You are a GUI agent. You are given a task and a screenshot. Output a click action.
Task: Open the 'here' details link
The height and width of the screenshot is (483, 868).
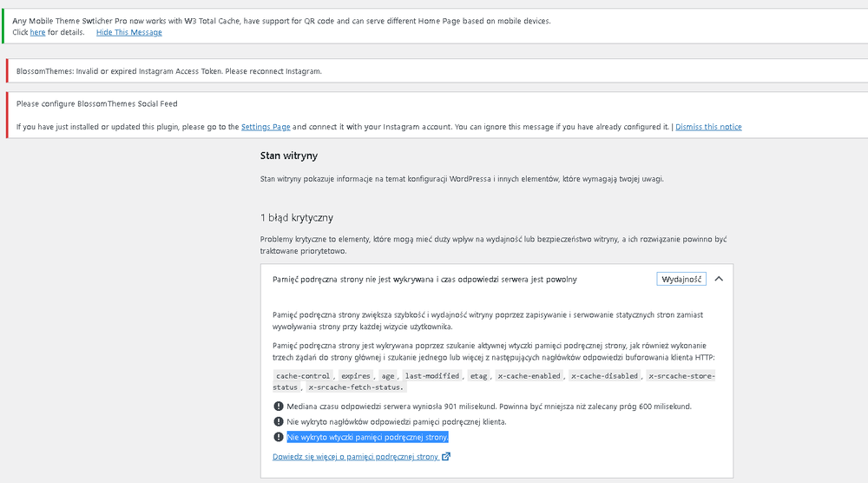coord(37,32)
